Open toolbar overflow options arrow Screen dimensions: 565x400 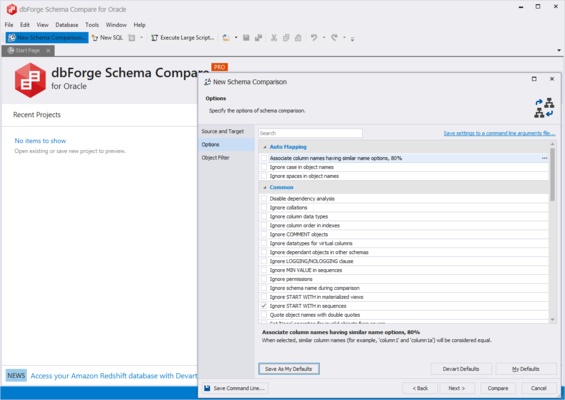[352, 38]
